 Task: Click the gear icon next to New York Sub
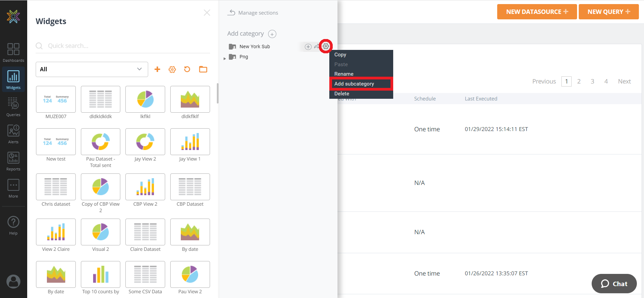coord(326,46)
